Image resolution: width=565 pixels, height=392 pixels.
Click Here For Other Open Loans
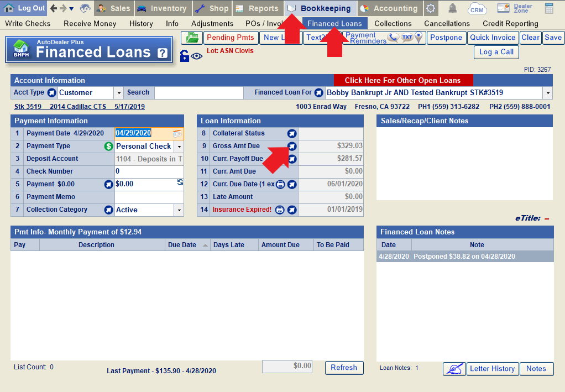point(403,80)
